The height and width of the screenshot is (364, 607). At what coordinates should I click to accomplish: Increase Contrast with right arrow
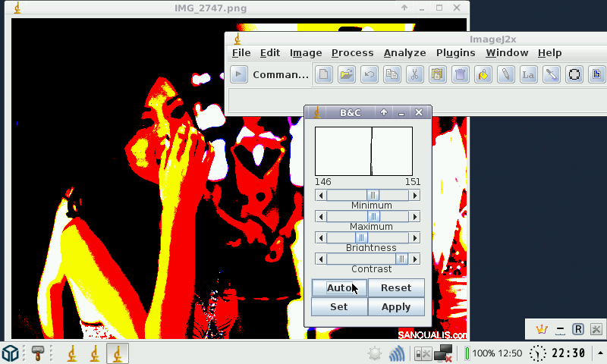click(x=414, y=259)
